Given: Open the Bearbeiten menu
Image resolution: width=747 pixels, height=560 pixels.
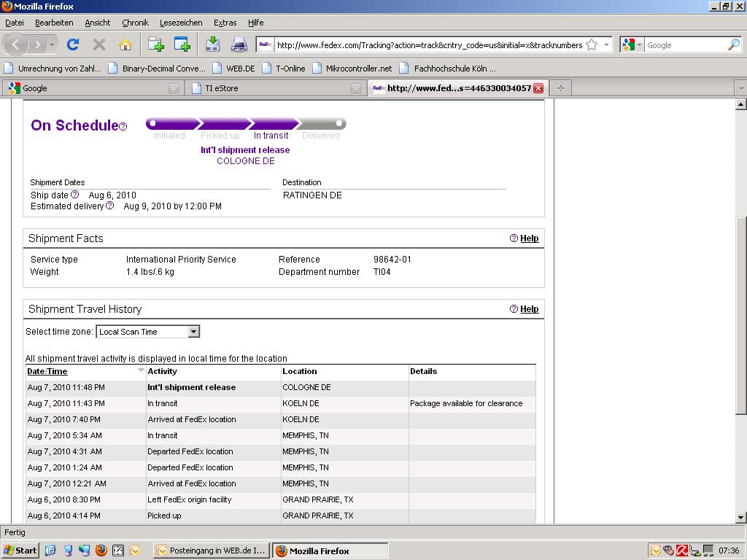Looking at the screenshot, I should click(54, 23).
